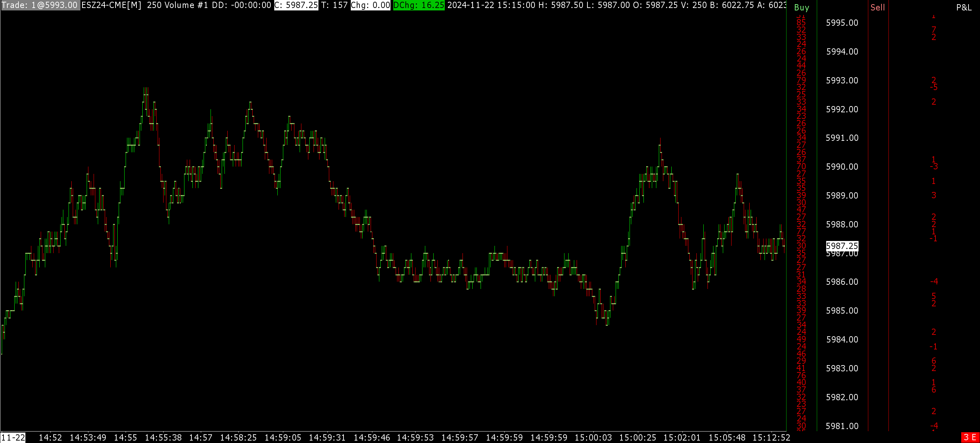Click the 5993.00 price level on ladder
This screenshot has width=980, height=443.
tap(842, 80)
